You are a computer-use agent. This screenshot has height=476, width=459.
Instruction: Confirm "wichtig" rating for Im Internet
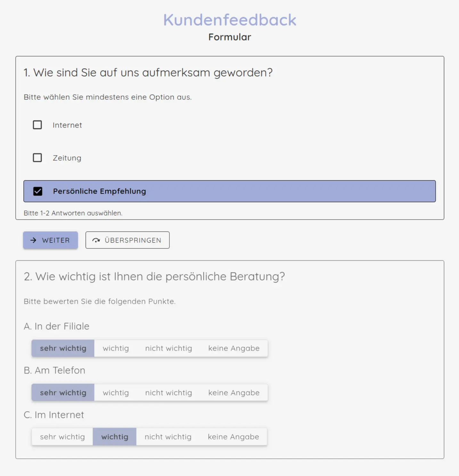115,437
